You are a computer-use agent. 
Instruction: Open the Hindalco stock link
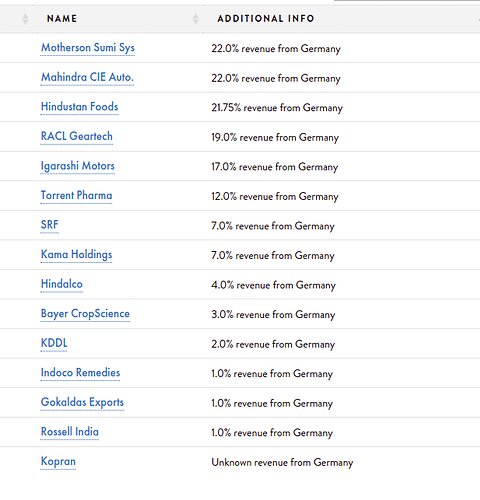pyautogui.click(x=62, y=284)
